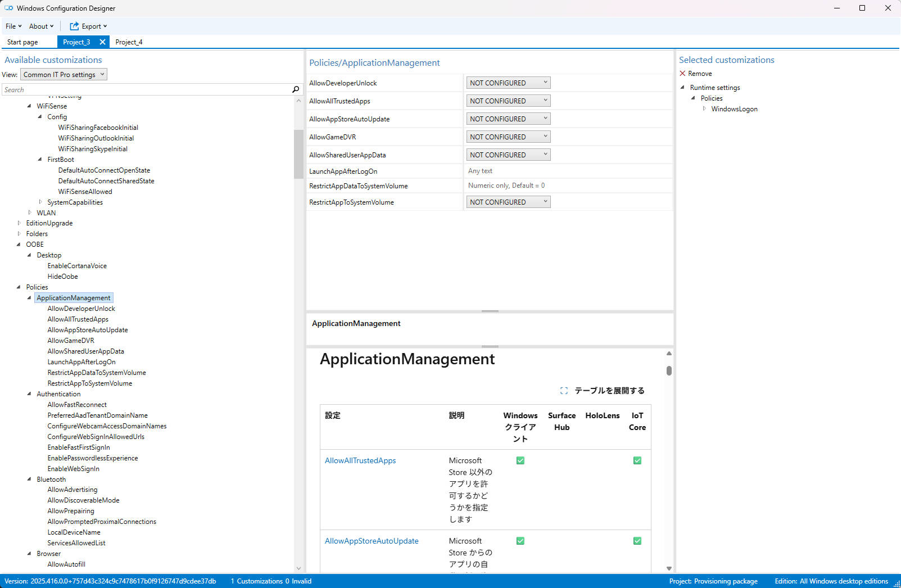This screenshot has height=588, width=901.
Task: Switch to the Project_4 tab
Action: 129,42
